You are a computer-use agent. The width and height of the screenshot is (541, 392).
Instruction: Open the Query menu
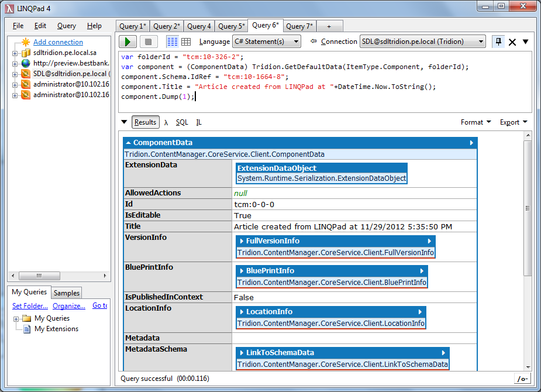click(x=67, y=26)
